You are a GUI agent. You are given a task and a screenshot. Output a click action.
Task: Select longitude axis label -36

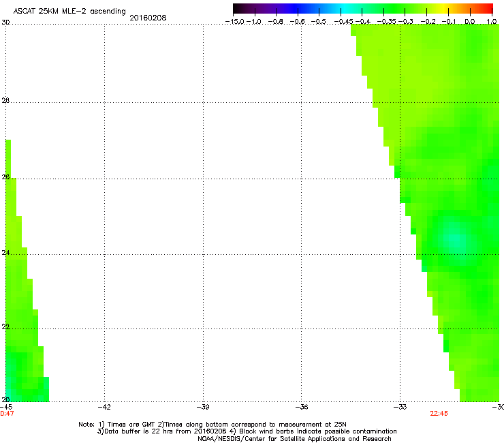(302, 407)
